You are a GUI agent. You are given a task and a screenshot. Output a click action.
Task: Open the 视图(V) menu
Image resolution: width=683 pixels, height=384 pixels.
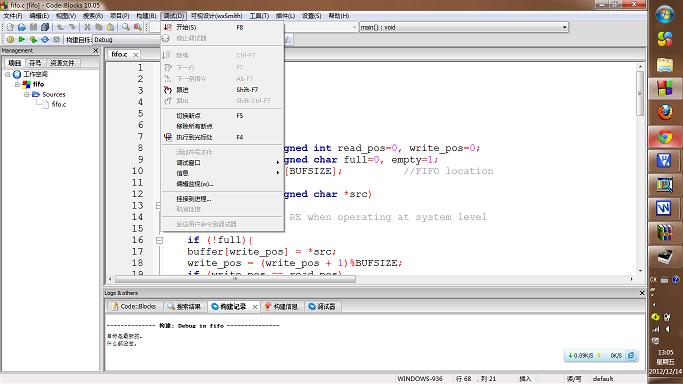click(66, 16)
